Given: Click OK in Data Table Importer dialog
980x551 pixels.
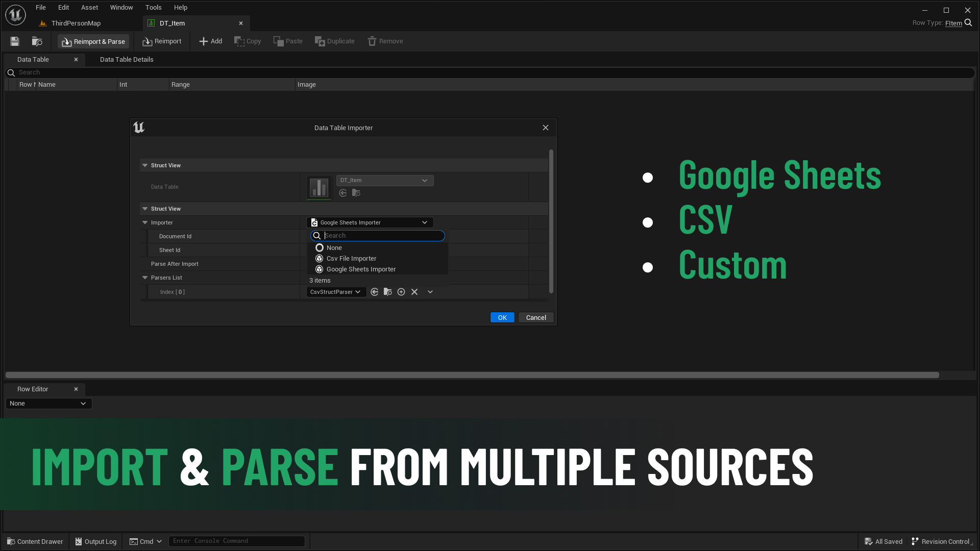Looking at the screenshot, I should click(502, 317).
